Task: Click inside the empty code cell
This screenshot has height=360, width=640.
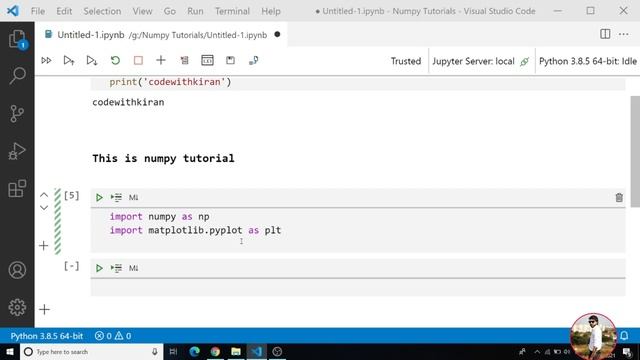Action: click(x=358, y=288)
